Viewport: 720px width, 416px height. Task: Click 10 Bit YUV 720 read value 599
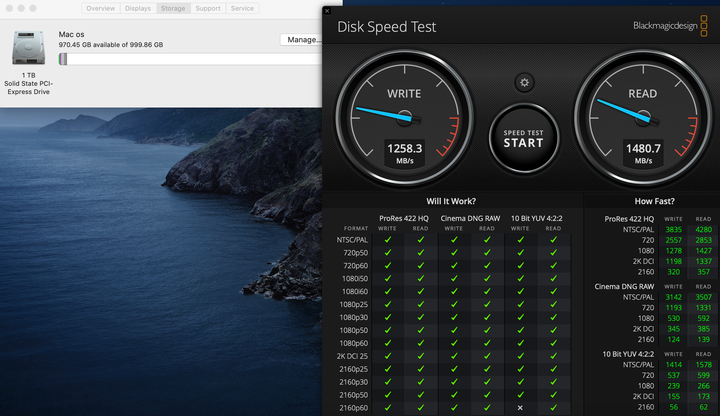click(x=703, y=375)
